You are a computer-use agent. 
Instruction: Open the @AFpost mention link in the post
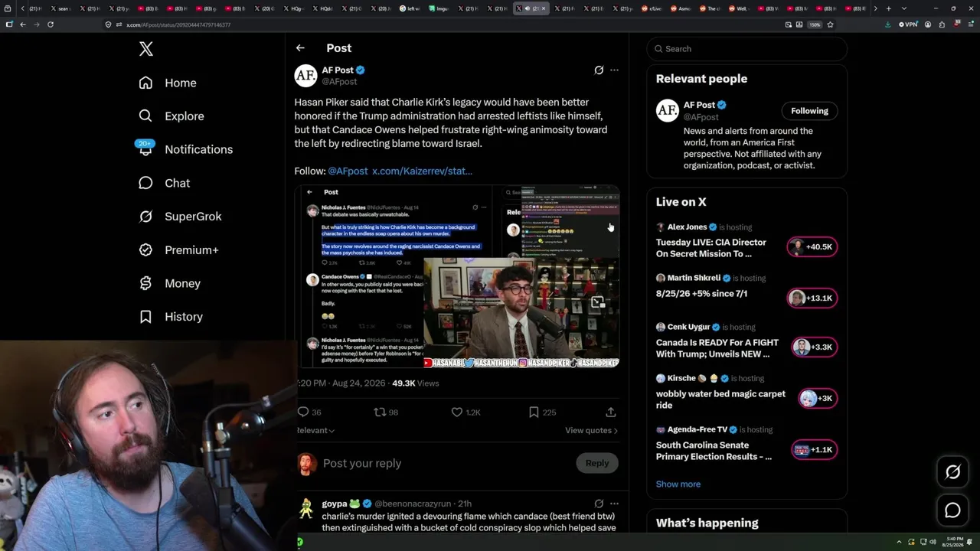click(x=348, y=171)
